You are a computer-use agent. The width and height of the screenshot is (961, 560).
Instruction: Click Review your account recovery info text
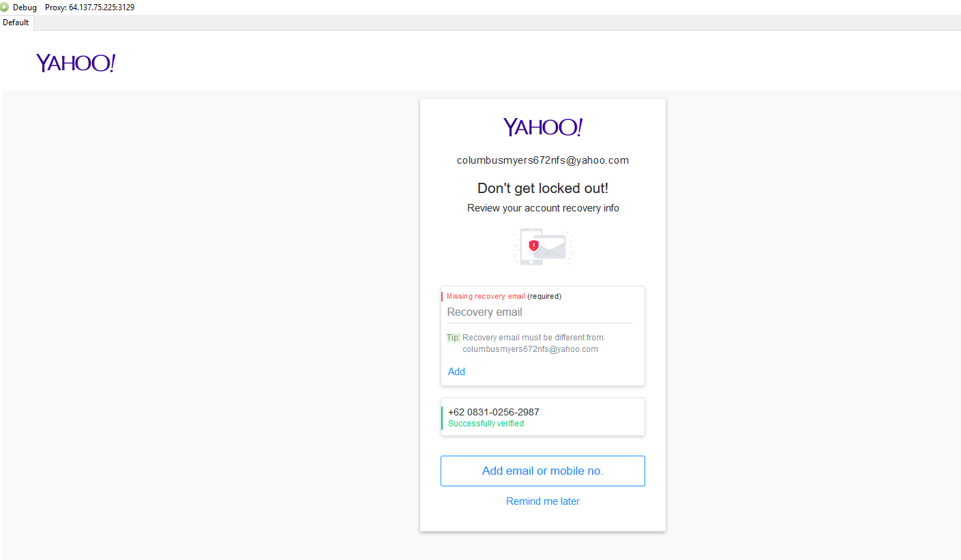tap(543, 208)
